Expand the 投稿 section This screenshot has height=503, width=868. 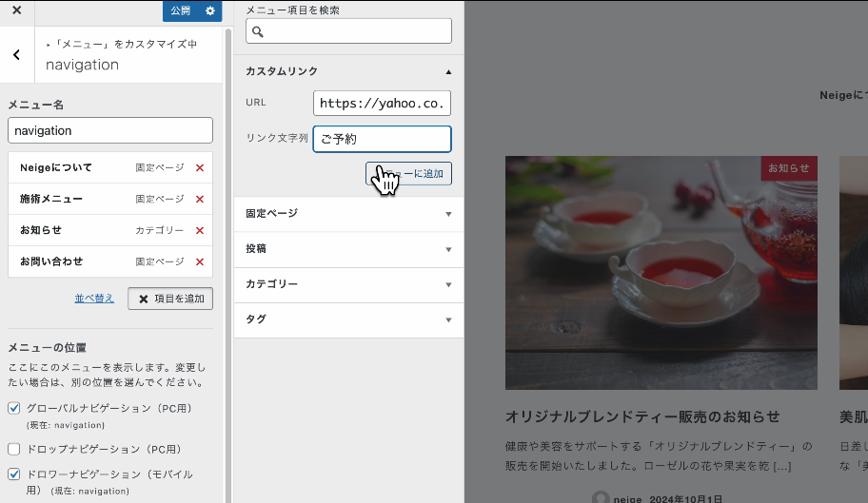pos(348,249)
